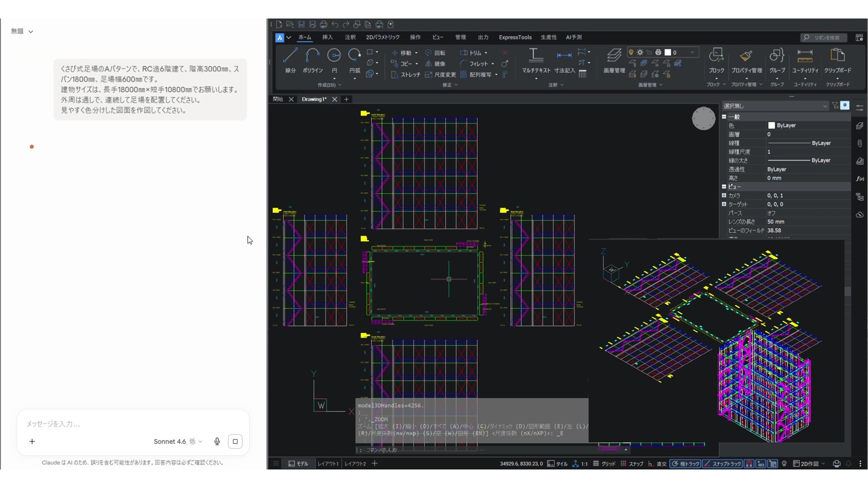Screen dimensions: 868x488
Task: Switch to the 挿入 ribbon tab
Action: click(327, 38)
